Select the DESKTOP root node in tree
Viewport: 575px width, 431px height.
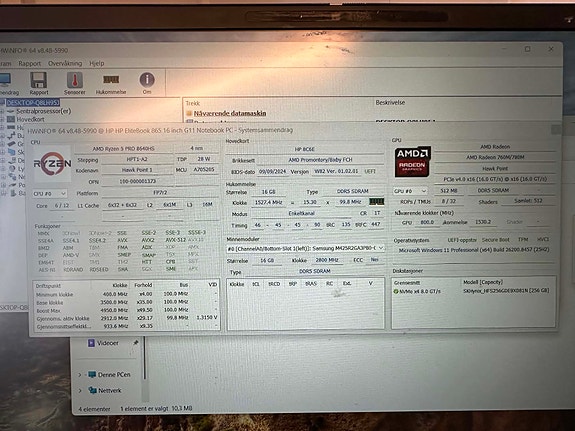pos(33,103)
